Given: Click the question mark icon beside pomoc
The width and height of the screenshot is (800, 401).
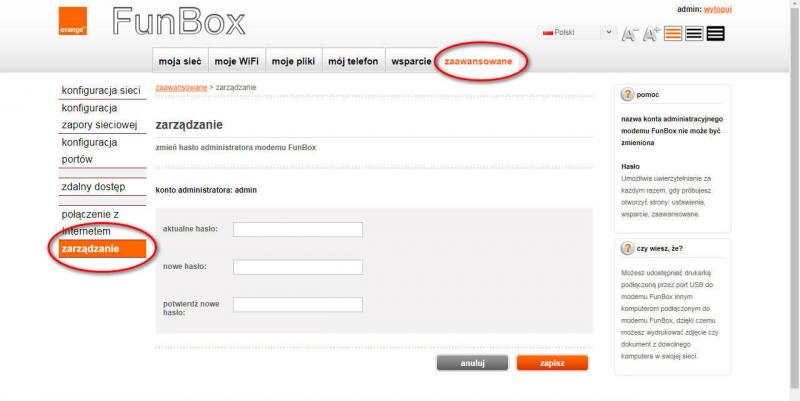Looking at the screenshot, I should (x=627, y=94).
